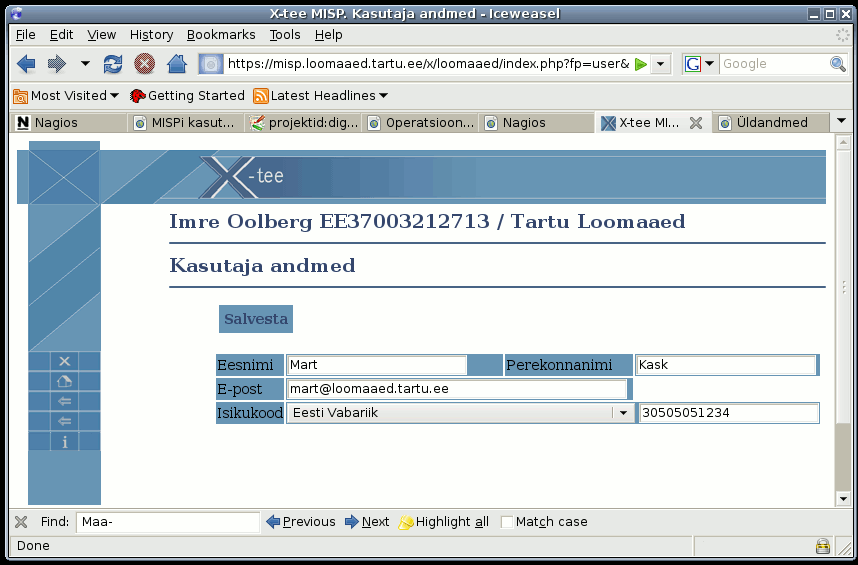Stop loading with the red stop icon

pos(144,64)
